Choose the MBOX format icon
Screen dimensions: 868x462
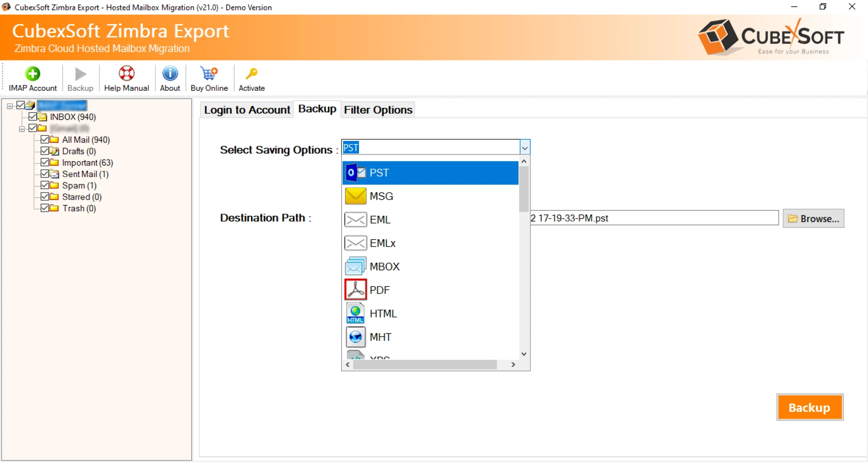pos(355,266)
